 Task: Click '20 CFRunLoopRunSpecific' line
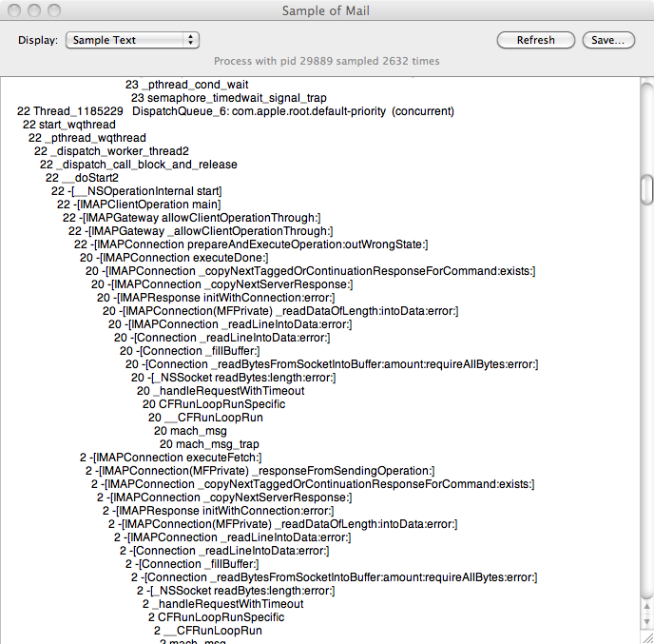click(x=214, y=405)
